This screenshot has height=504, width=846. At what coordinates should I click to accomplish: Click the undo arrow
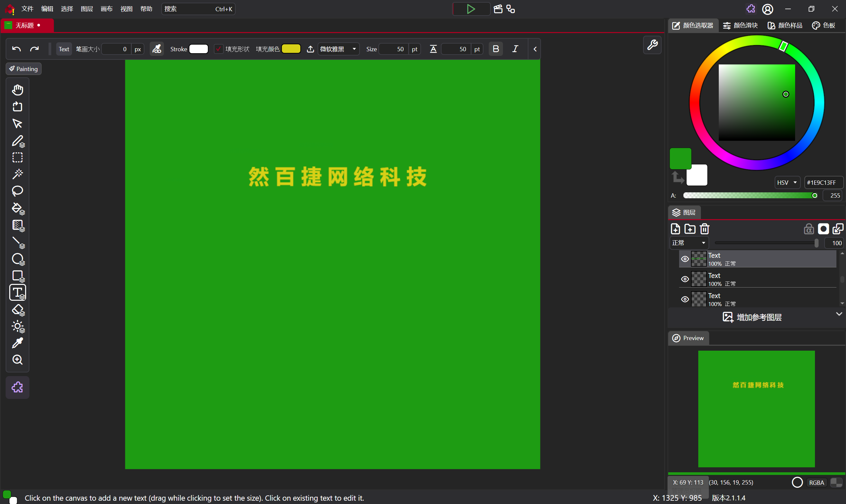click(x=16, y=49)
